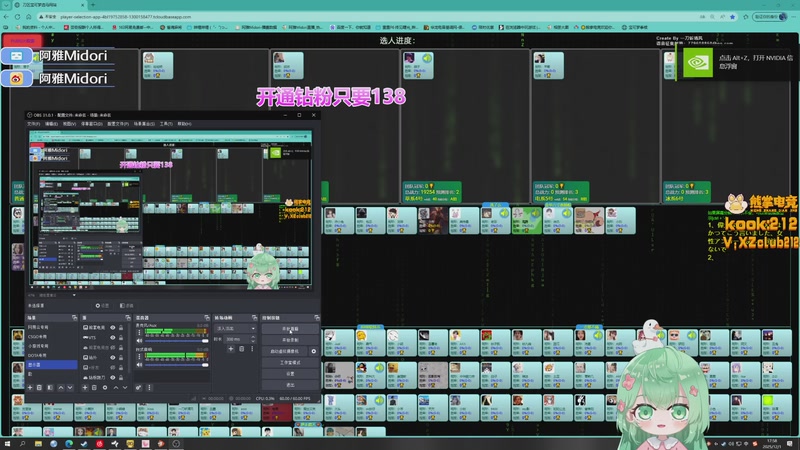Toggle visibility eye of the bottom source row
800x450 pixels.
pyautogui.click(x=113, y=378)
